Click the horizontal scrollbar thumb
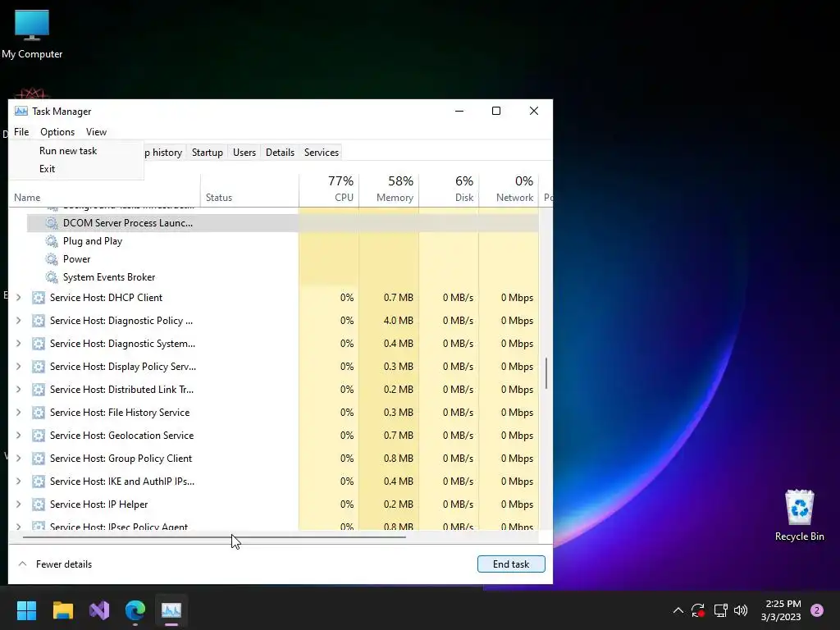The height and width of the screenshot is (630, 840). [x=214, y=536]
